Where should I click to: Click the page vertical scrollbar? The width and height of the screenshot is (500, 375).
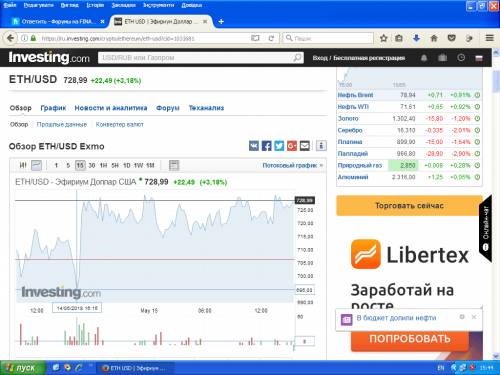point(496,203)
